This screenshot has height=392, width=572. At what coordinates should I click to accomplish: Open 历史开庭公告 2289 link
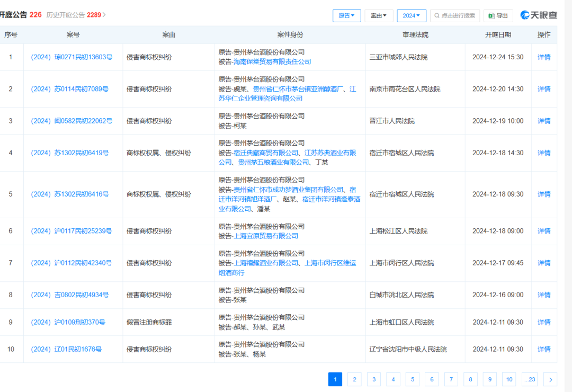(76, 15)
